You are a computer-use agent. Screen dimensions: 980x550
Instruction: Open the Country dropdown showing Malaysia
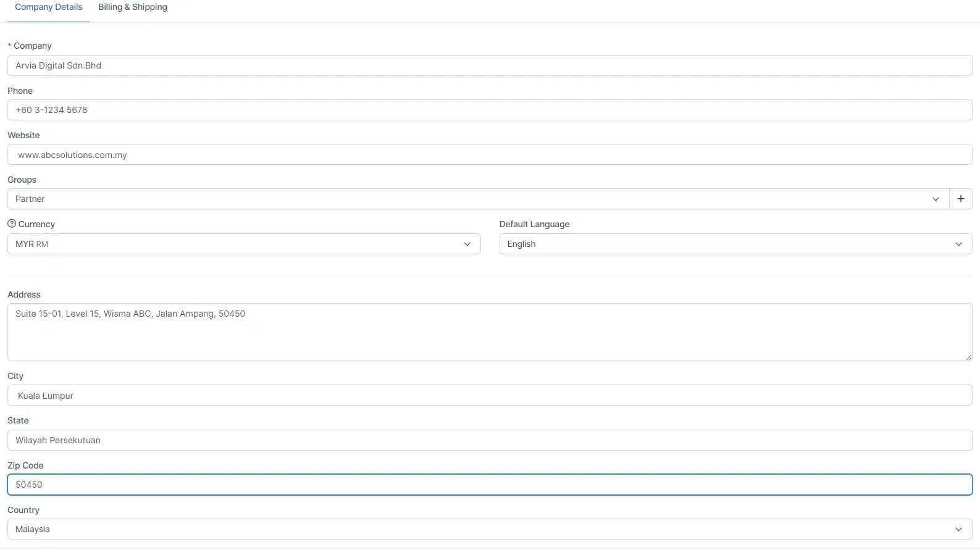tap(490, 529)
